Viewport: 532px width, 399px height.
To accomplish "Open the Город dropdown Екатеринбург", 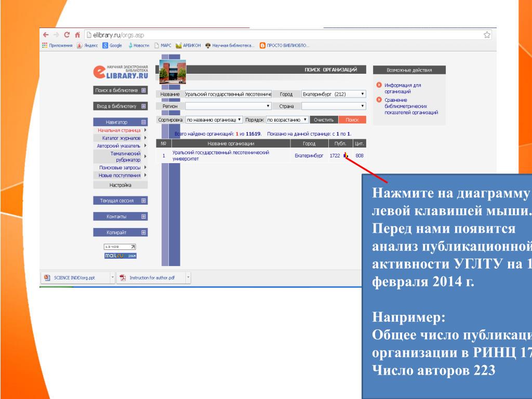I will (x=334, y=94).
